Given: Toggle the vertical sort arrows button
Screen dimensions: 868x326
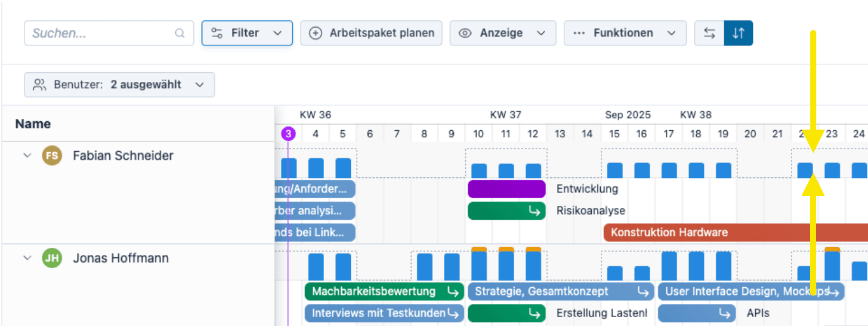Looking at the screenshot, I should 739,33.
